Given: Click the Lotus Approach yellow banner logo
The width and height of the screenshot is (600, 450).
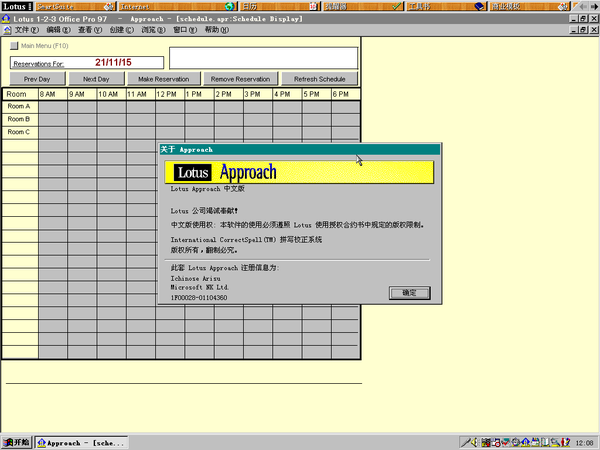Looking at the screenshot, I should click(x=299, y=172).
